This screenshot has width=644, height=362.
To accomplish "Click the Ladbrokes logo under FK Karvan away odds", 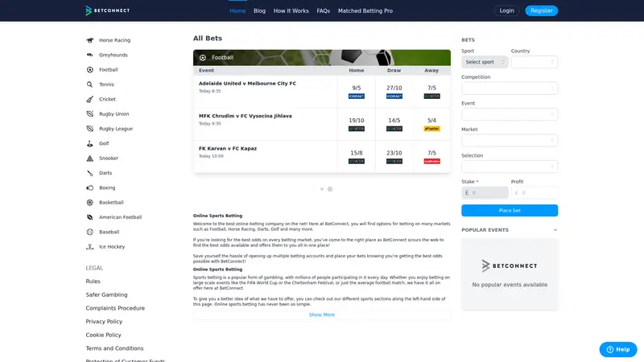I will pyautogui.click(x=431, y=162).
